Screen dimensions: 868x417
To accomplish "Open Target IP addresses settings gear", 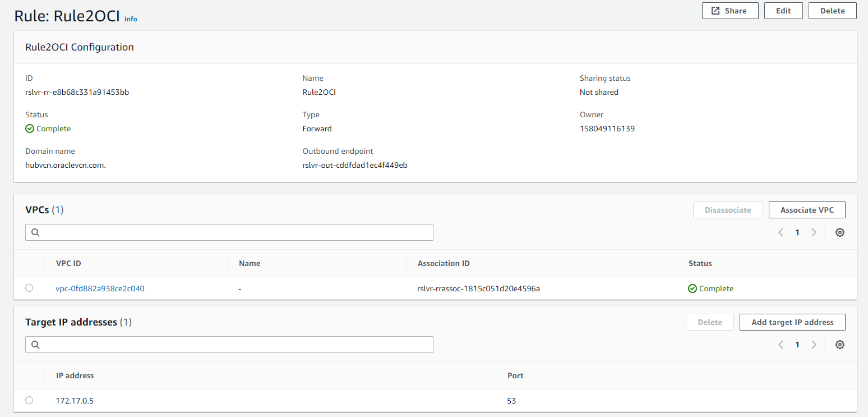I will pos(839,345).
